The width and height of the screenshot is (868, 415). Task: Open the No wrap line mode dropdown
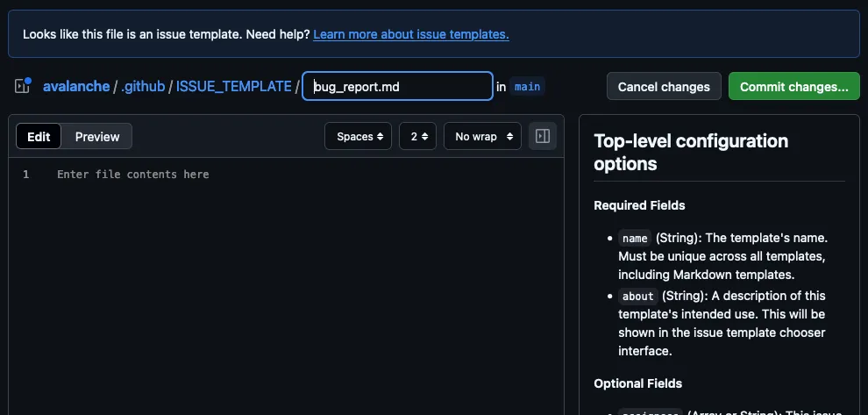(x=482, y=136)
